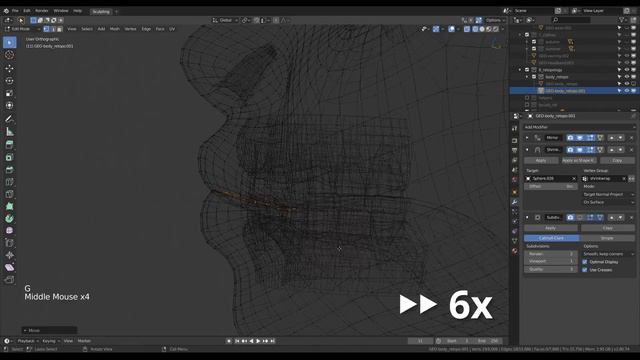Switch to vertex select mode
This screenshot has height=360, width=640.
46,29
